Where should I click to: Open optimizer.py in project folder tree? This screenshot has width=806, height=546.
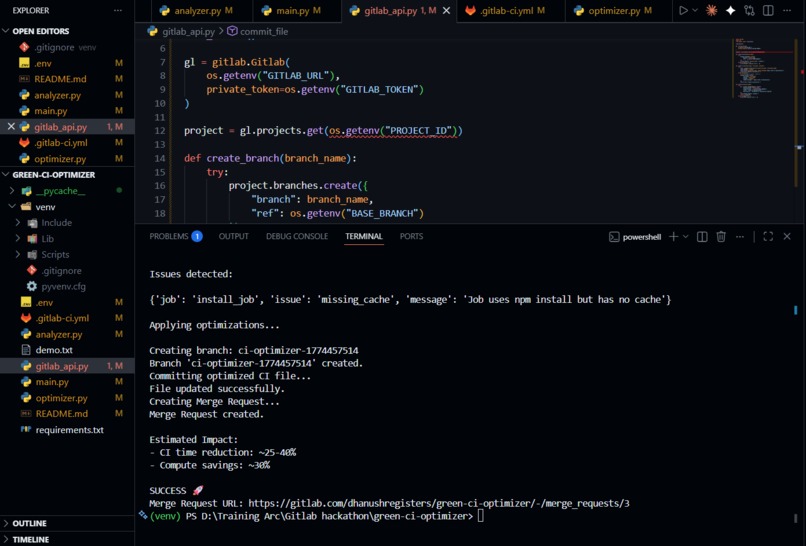pos(61,398)
